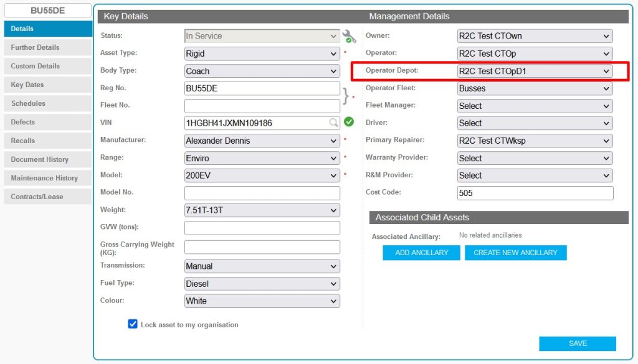Switch to the Further Details tab
The height and width of the screenshot is (364, 638).
48,47
